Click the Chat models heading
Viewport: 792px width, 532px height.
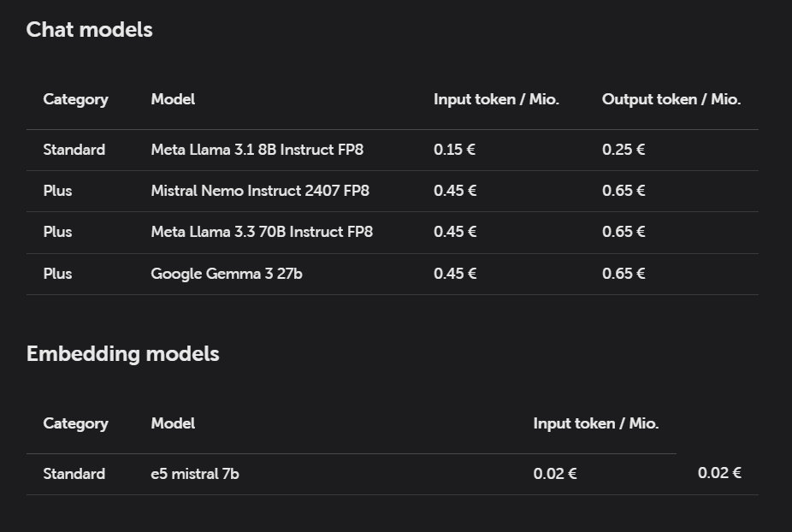point(89,30)
